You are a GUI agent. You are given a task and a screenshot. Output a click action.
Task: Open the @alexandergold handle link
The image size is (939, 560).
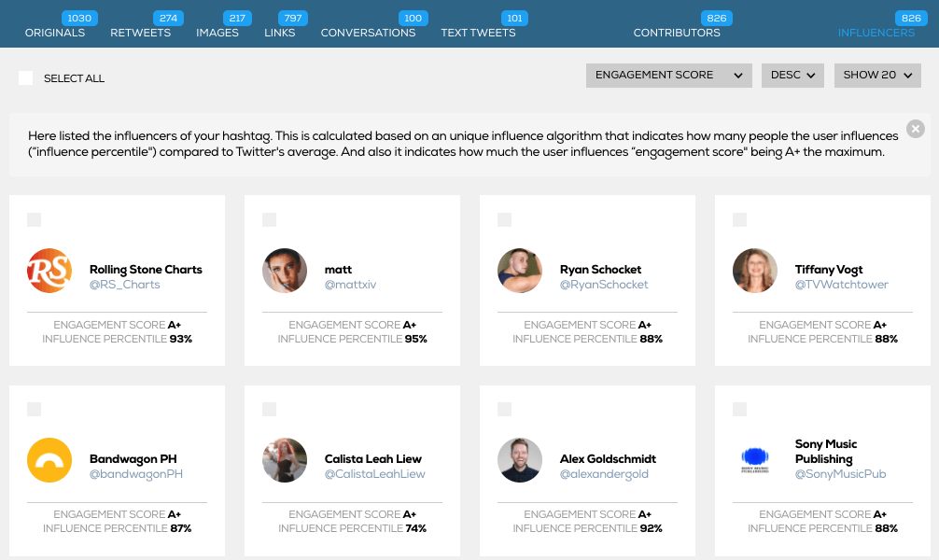pos(604,474)
